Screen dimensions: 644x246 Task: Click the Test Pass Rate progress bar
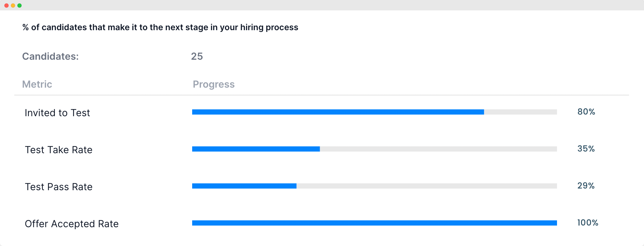point(375,186)
